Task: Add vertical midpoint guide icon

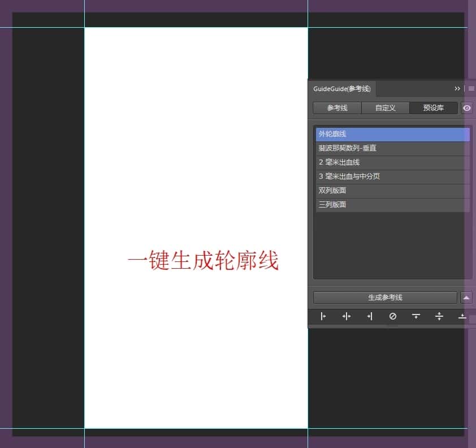Action: pos(347,317)
